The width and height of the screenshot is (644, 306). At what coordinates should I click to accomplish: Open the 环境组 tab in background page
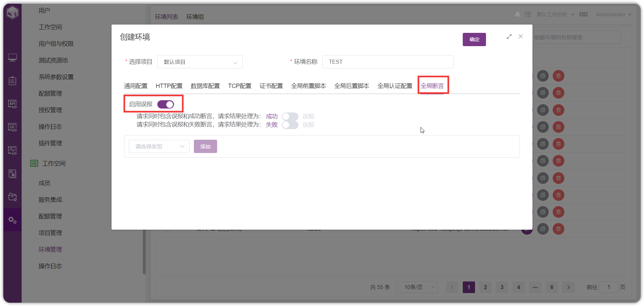(195, 17)
